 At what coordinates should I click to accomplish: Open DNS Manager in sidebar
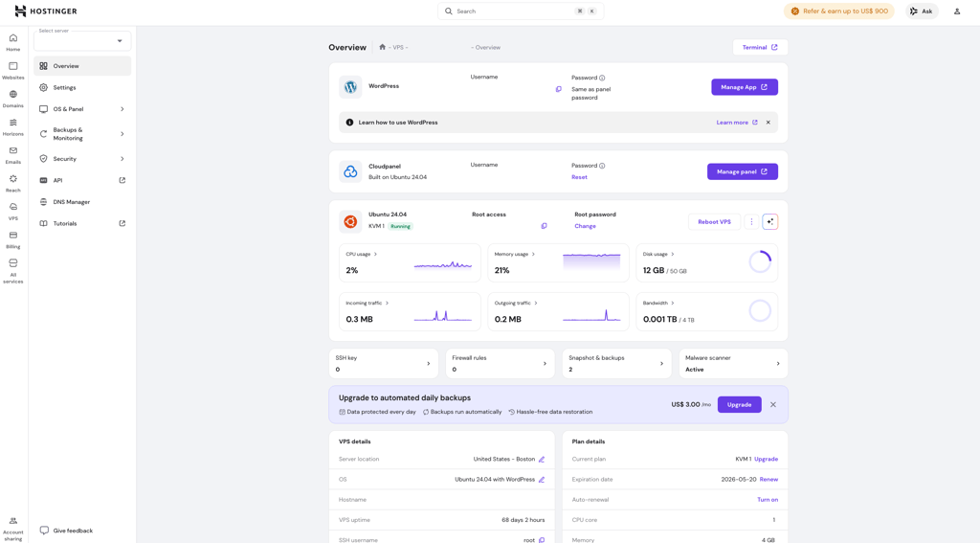(x=82, y=202)
